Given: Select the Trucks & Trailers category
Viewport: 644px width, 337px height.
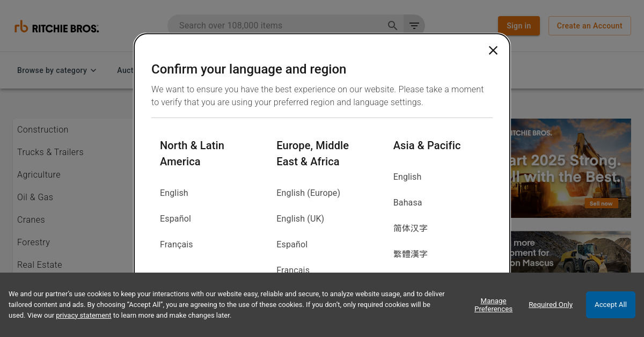Looking at the screenshot, I should point(50,152).
